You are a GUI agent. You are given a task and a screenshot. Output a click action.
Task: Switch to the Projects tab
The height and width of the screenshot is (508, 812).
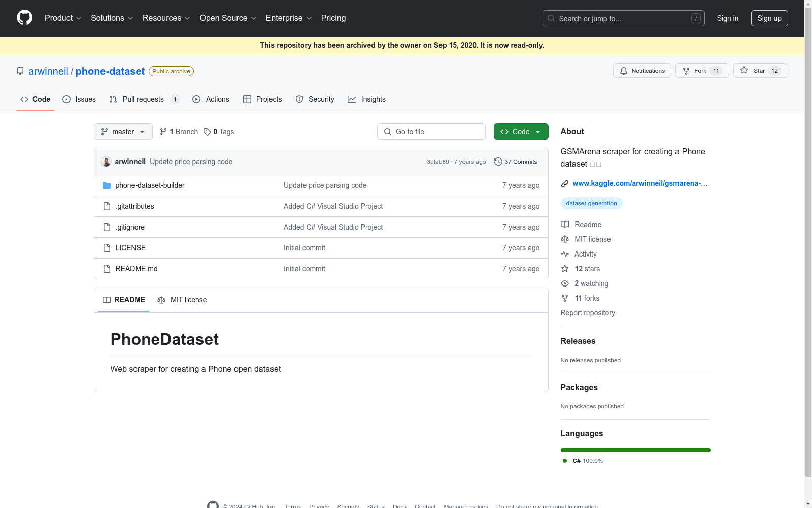[262, 99]
